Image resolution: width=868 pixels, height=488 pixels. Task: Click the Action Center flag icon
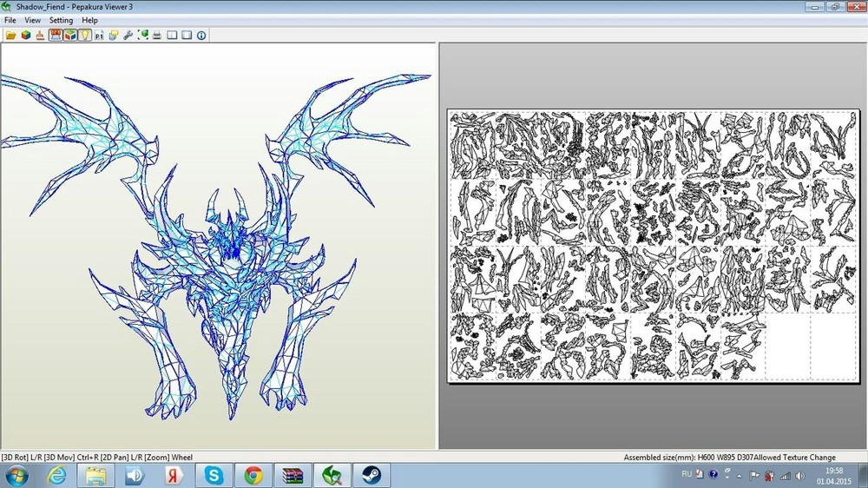(754, 475)
